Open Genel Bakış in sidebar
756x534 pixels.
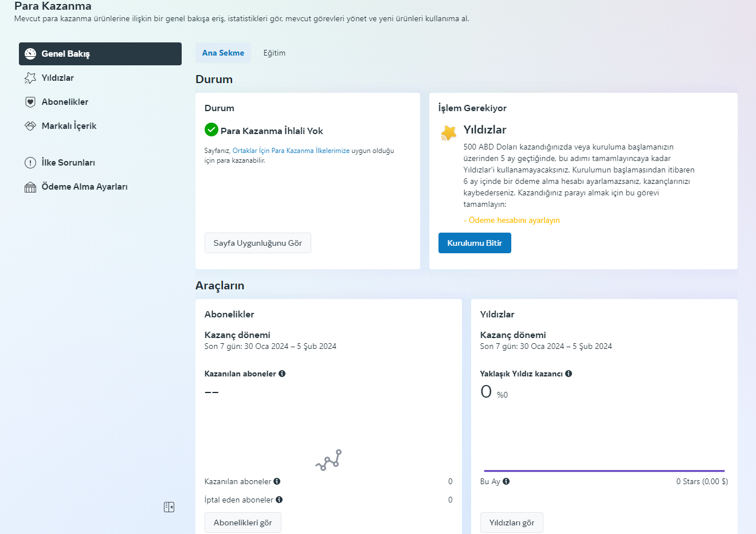100,54
